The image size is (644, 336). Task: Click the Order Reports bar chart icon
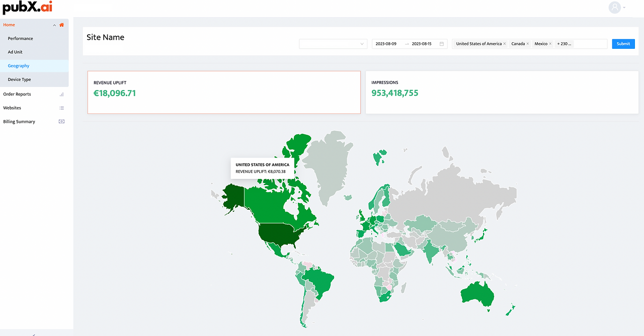click(x=61, y=94)
